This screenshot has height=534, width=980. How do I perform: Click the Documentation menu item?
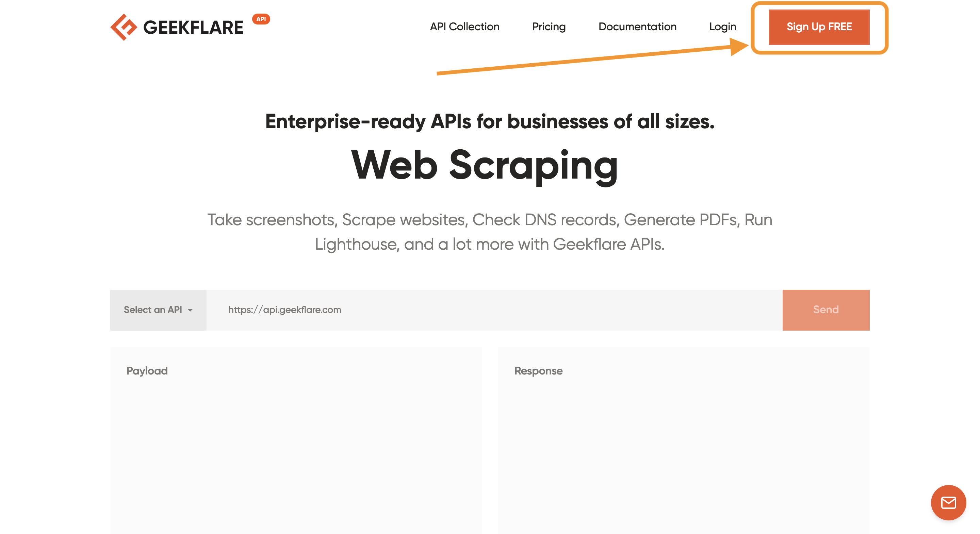636,26
